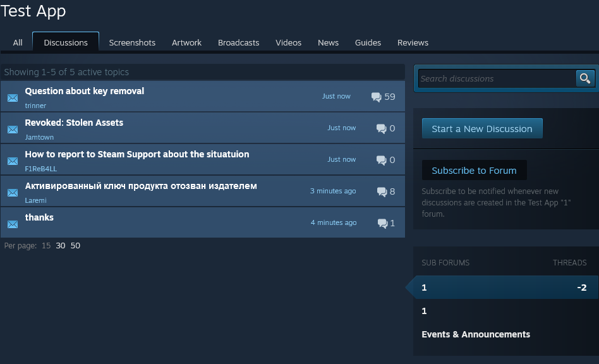Click Start a New Discussion button
The image size is (599, 364).
(482, 128)
